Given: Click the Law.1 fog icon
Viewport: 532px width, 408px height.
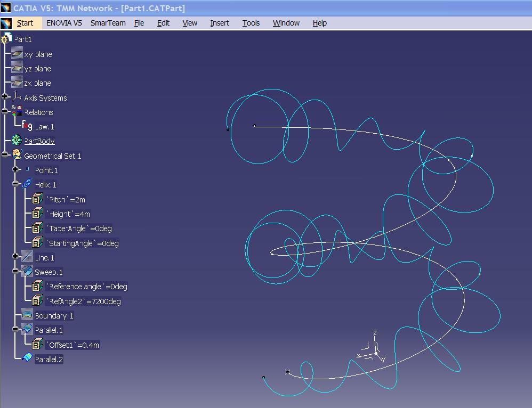Looking at the screenshot, I should coord(27,126).
